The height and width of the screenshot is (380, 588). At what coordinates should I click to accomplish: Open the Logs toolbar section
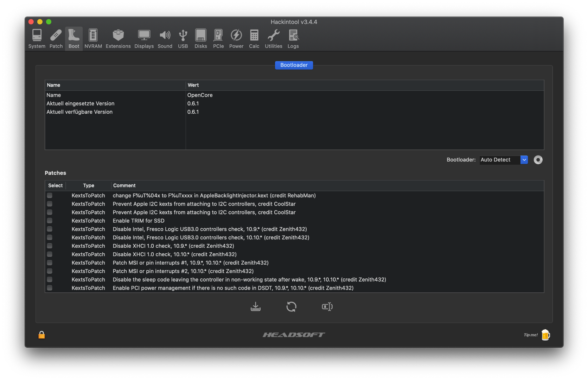click(x=293, y=38)
